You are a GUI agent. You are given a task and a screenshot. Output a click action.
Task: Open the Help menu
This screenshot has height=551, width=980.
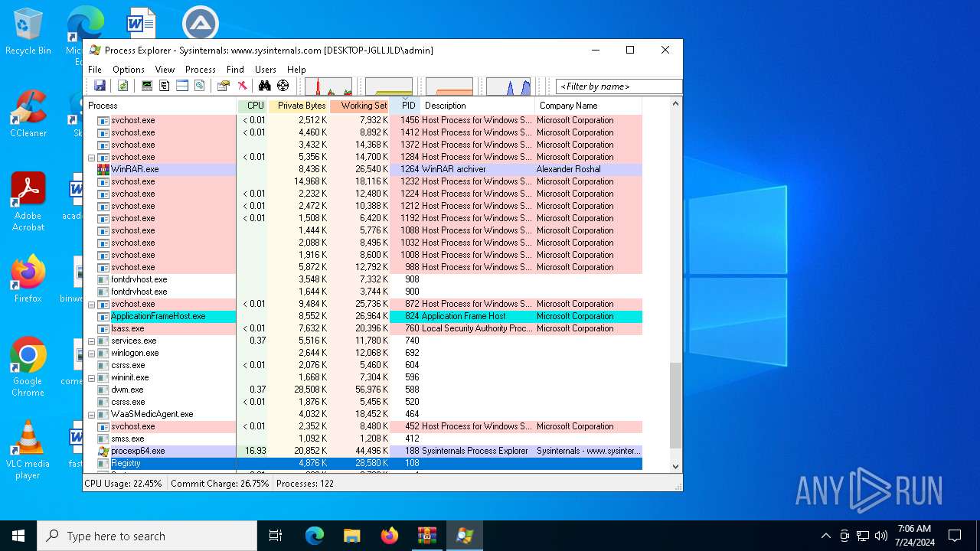pyautogui.click(x=296, y=69)
